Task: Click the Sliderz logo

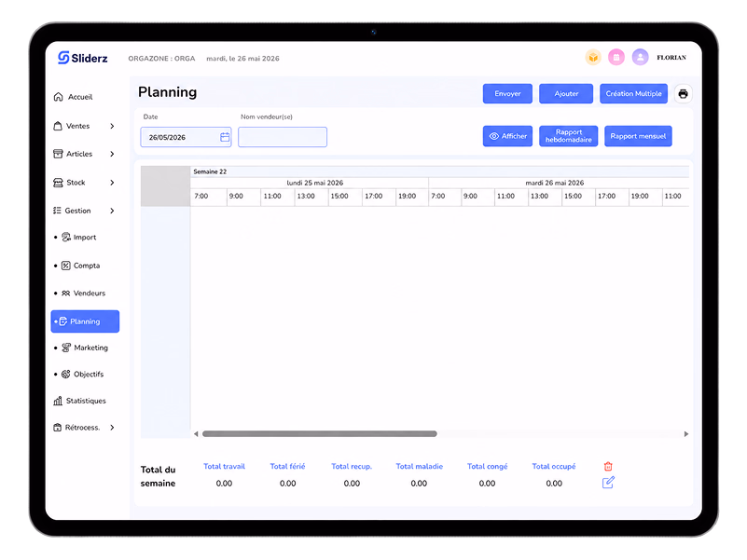Action: (x=83, y=58)
